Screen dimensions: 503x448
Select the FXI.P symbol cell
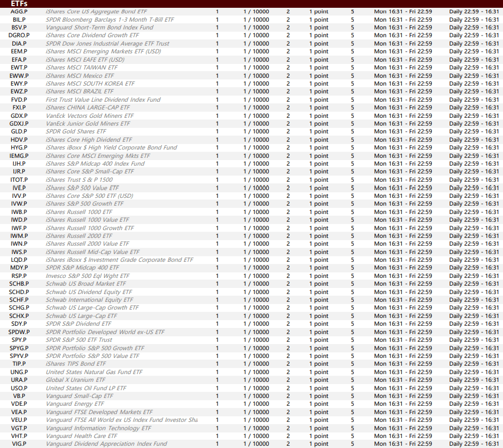[x=19, y=107]
